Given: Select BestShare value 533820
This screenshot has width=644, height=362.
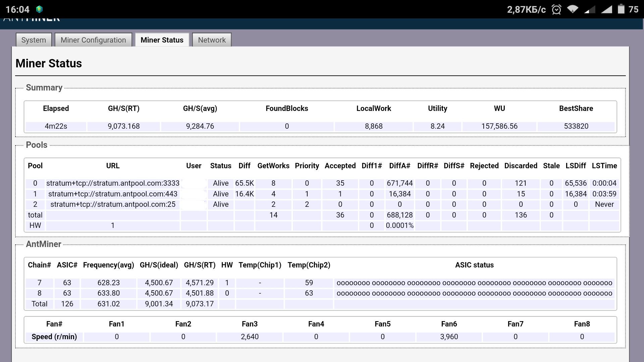Looking at the screenshot, I should point(576,126).
